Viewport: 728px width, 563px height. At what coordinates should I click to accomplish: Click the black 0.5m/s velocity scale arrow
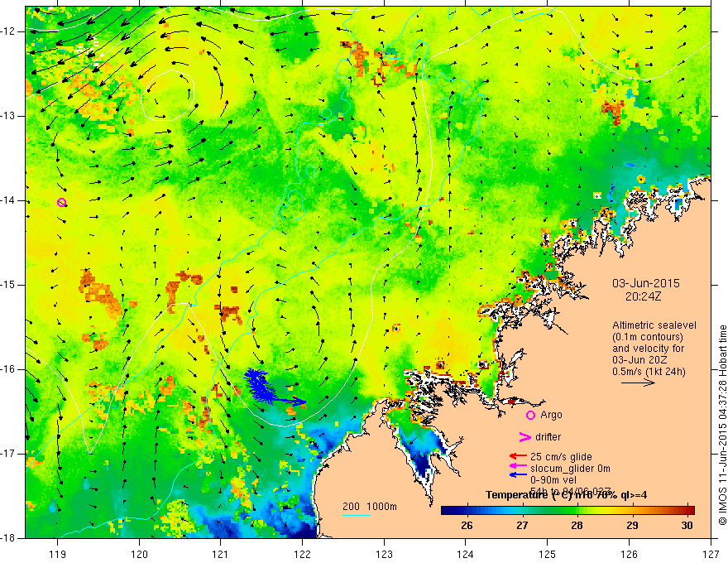[638, 383]
